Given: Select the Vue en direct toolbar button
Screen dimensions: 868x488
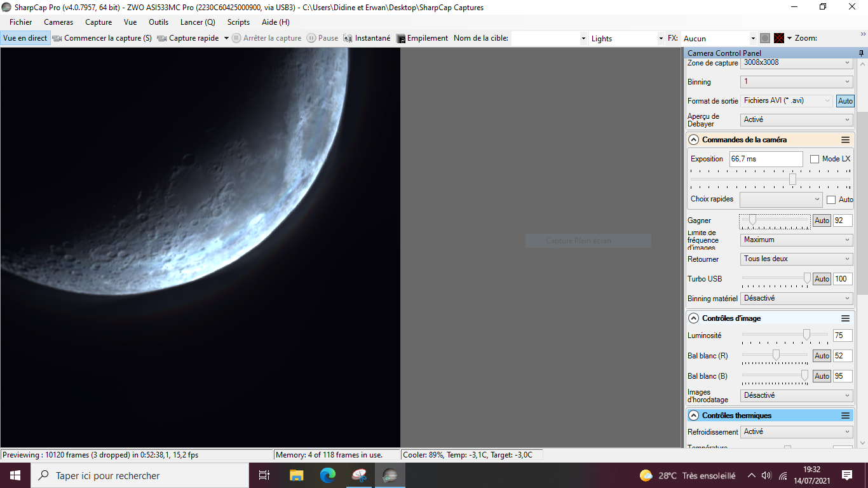Looking at the screenshot, I should [25, 38].
